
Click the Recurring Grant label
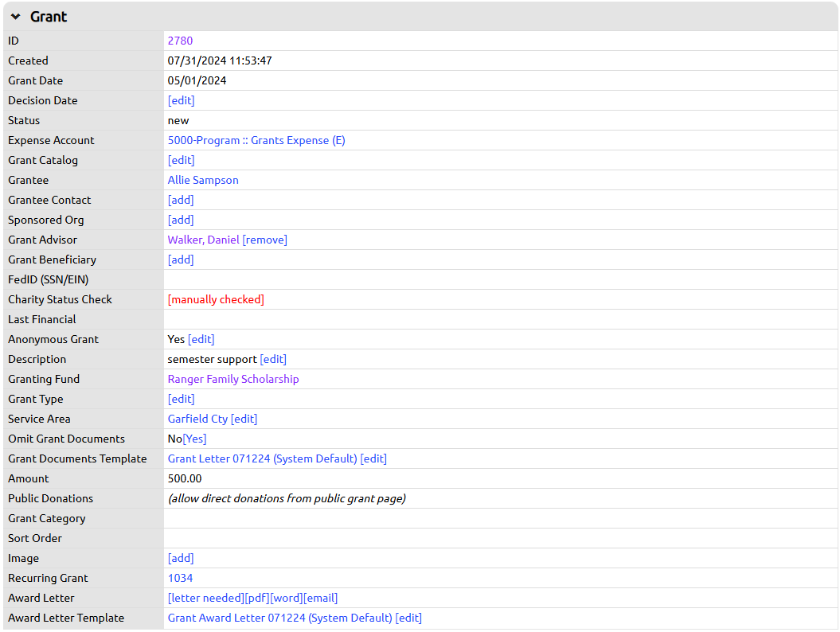[x=48, y=578]
